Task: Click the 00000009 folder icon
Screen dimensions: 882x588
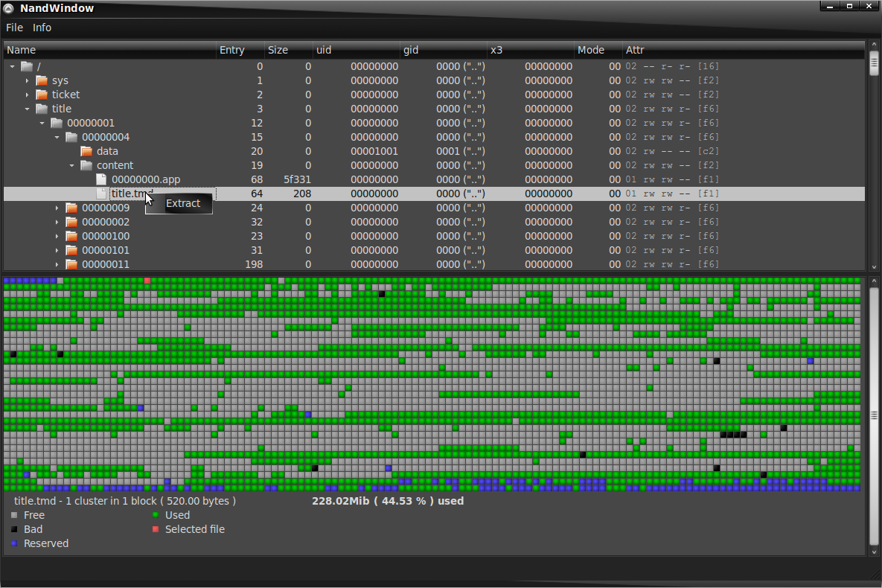Action: [x=71, y=208]
